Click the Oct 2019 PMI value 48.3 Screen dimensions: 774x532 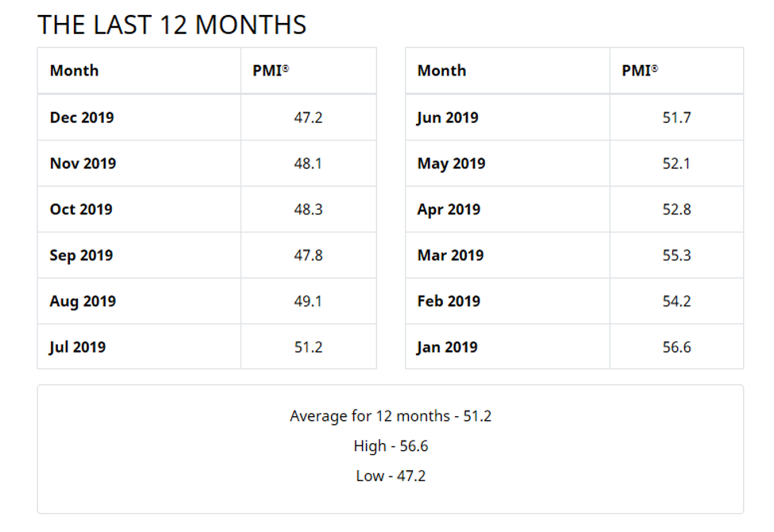[308, 210]
